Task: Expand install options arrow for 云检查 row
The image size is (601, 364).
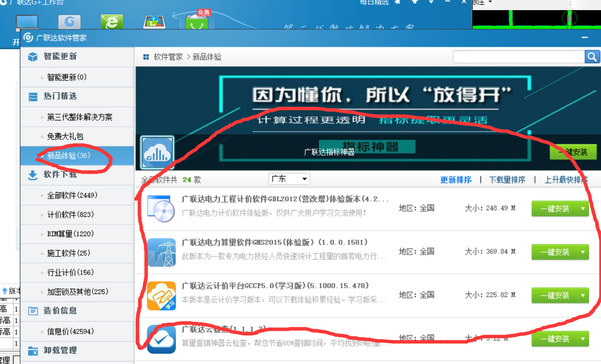Action: 583,339
